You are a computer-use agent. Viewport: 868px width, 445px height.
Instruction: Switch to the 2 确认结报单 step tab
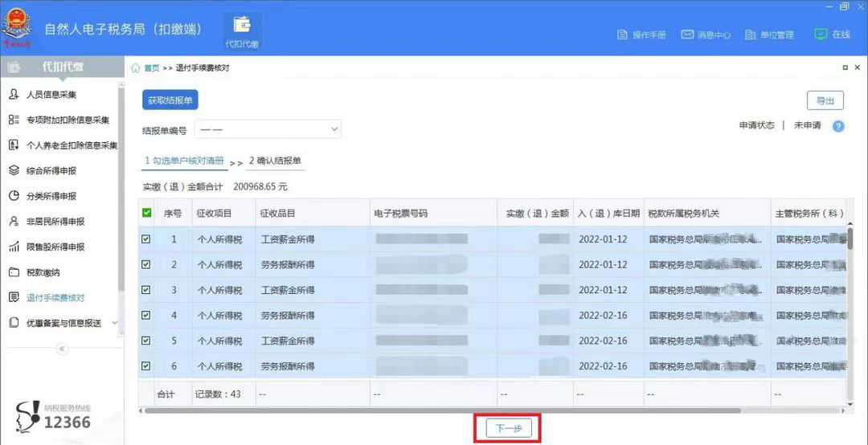click(x=275, y=161)
